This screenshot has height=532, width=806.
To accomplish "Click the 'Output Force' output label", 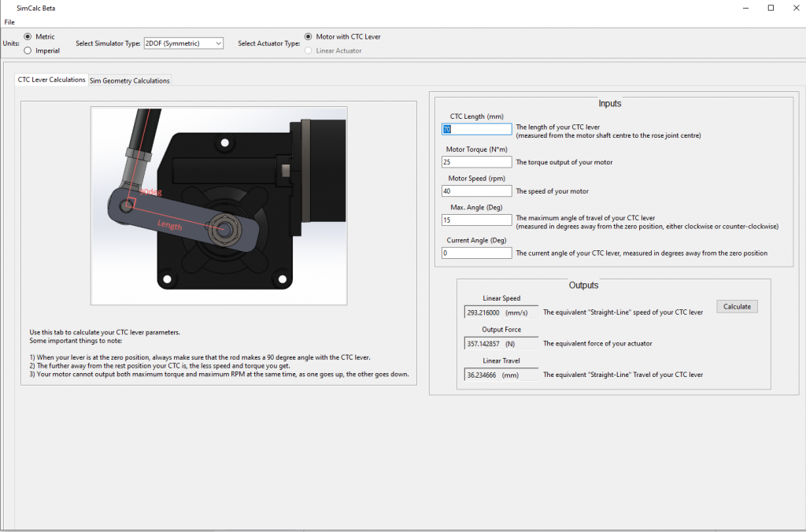I will [501, 330].
